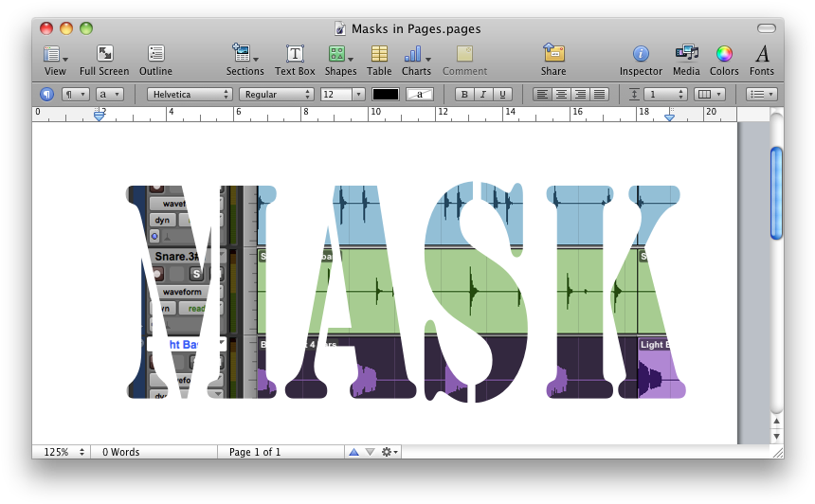Click the toolbar hide pill button
The width and height of the screenshot is (815, 504).
766,28
